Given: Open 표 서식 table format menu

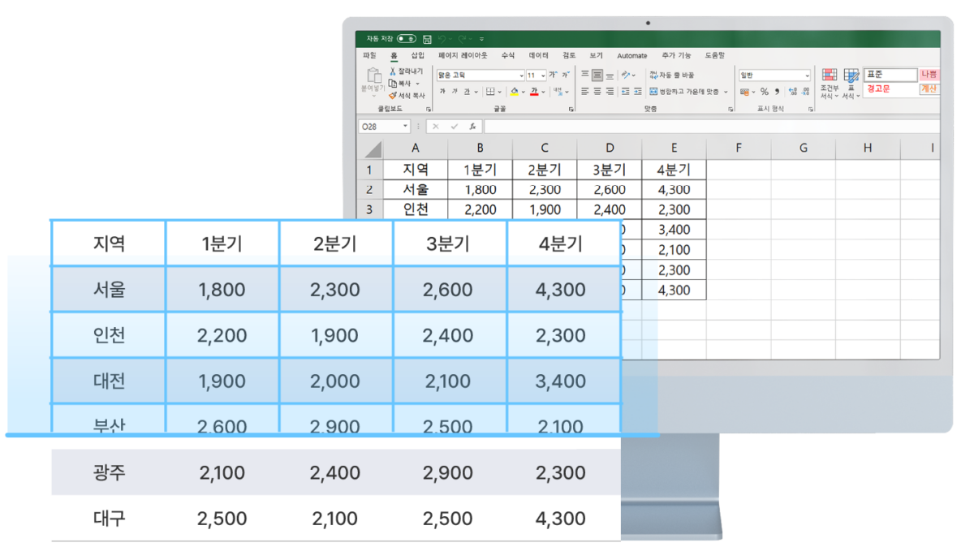Looking at the screenshot, I should pyautogui.click(x=851, y=84).
